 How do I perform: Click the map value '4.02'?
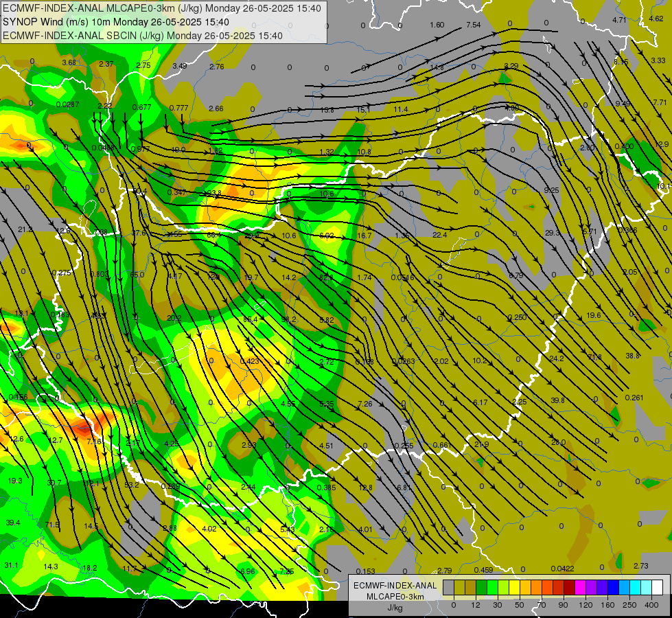click(209, 529)
